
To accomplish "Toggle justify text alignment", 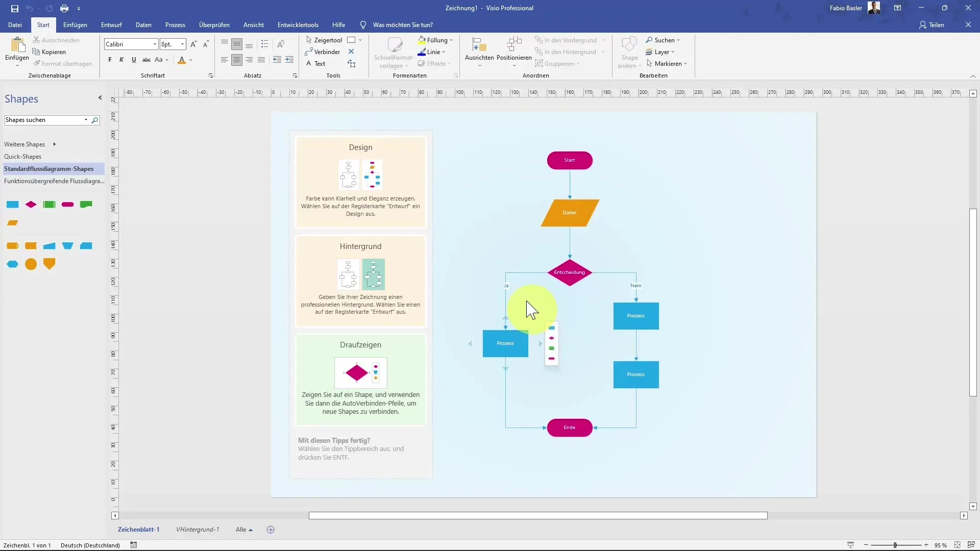I will (261, 60).
